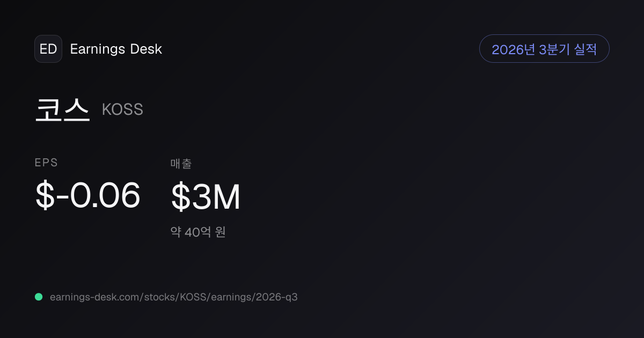
Task: Click the green status dot
Action: [39, 297]
